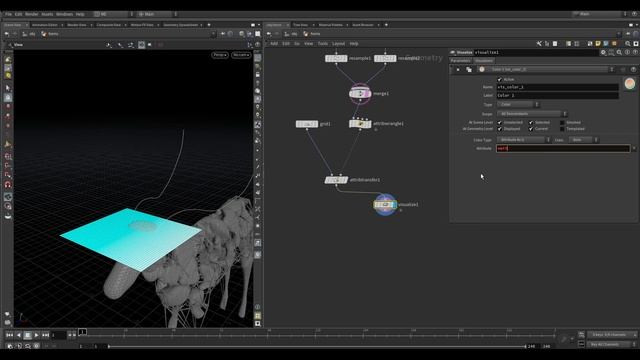Click the parameter pane search icon

pyautogui.click(x=619, y=53)
